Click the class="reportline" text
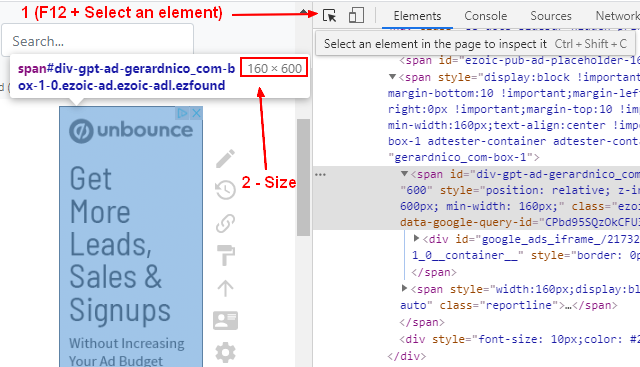 coord(499,305)
